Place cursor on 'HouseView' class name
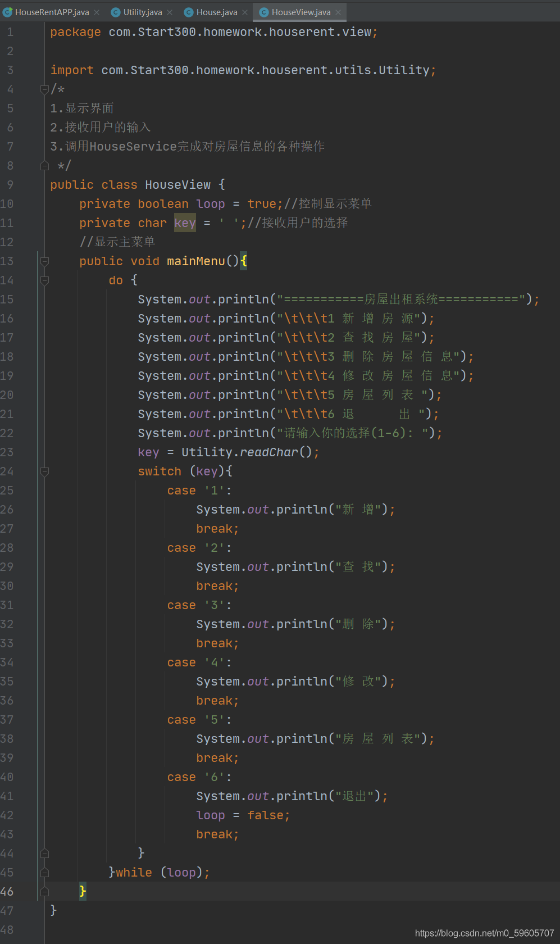Screen dimensions: 560x944 [x=177, y=185]
